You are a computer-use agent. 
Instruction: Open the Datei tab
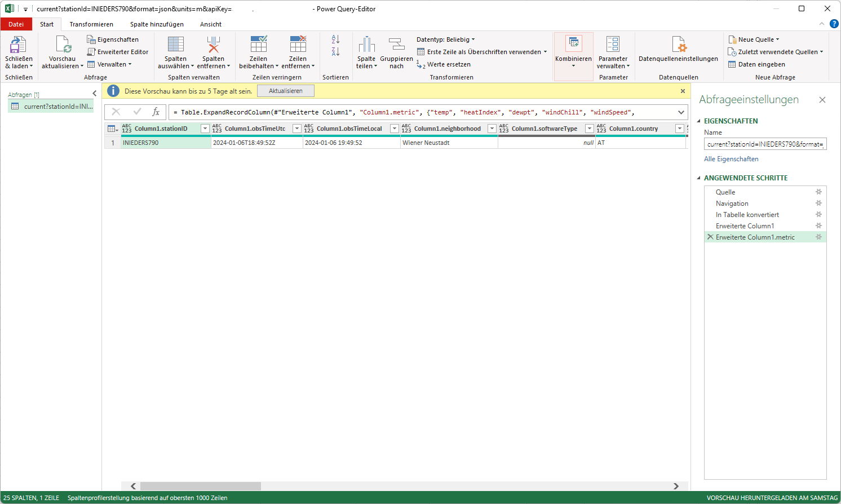coord(16,24)
